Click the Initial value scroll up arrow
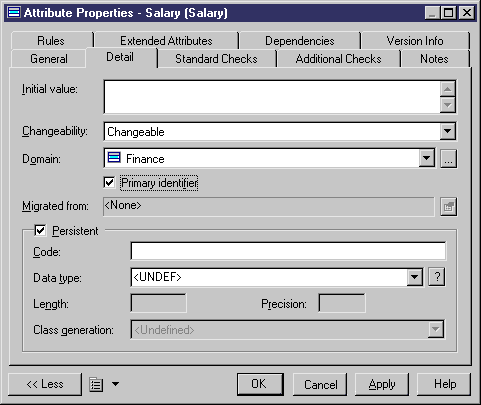Viewport: 481px width, 405px height. coord(447,89)
